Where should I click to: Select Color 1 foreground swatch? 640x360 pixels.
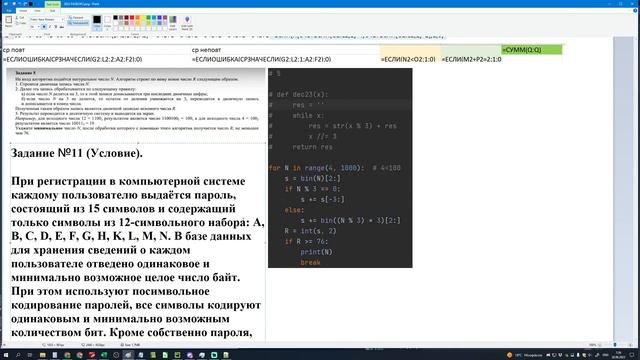(x=97, y=22)
